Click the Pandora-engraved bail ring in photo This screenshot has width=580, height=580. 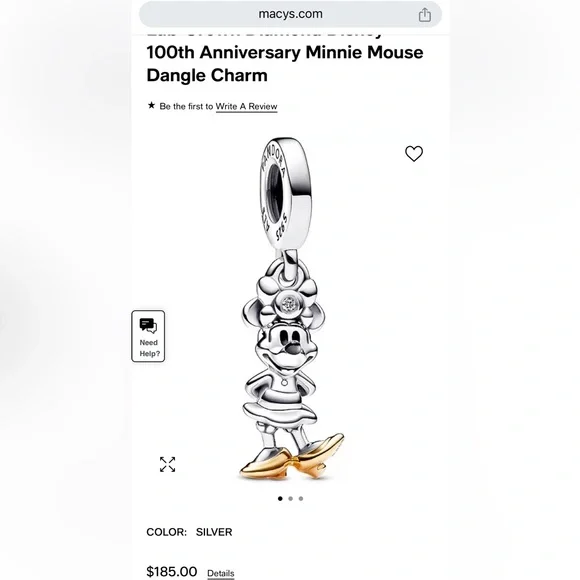[285, 190]
